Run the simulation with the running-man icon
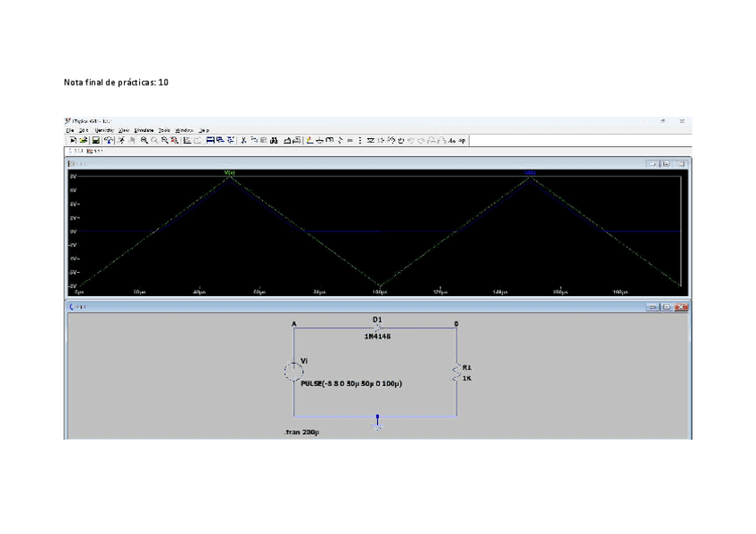 coord(121,139)
